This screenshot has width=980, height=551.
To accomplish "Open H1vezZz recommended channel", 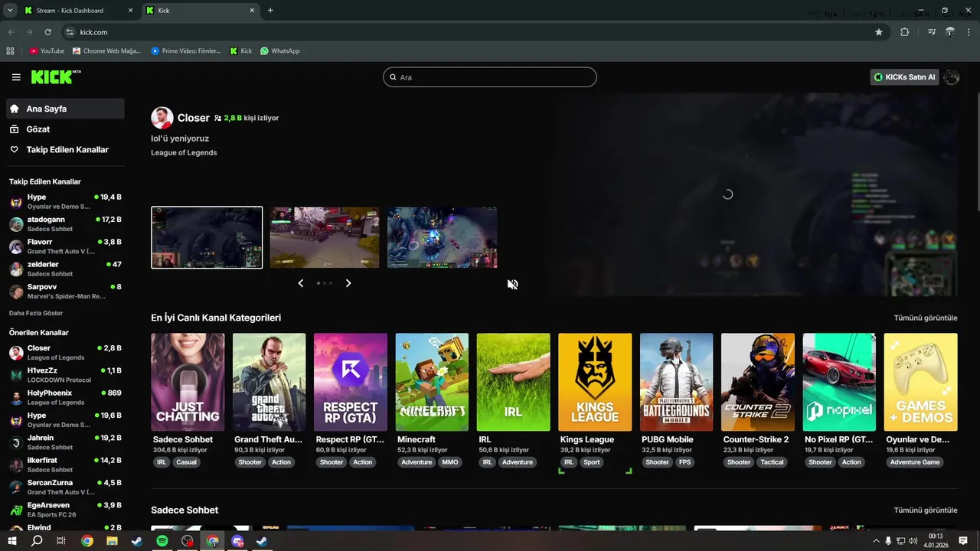I will 65,375.
